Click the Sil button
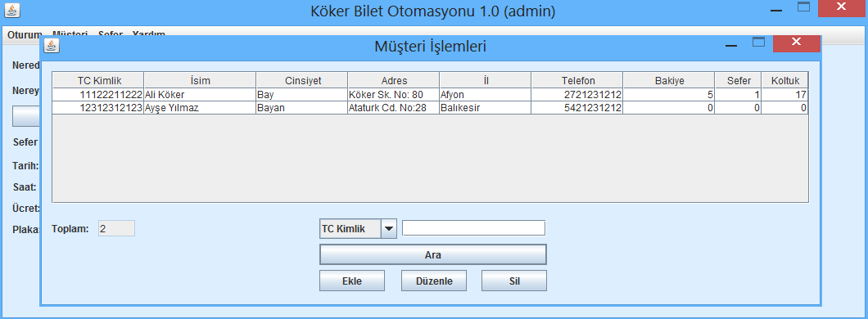 click(514, 281)
